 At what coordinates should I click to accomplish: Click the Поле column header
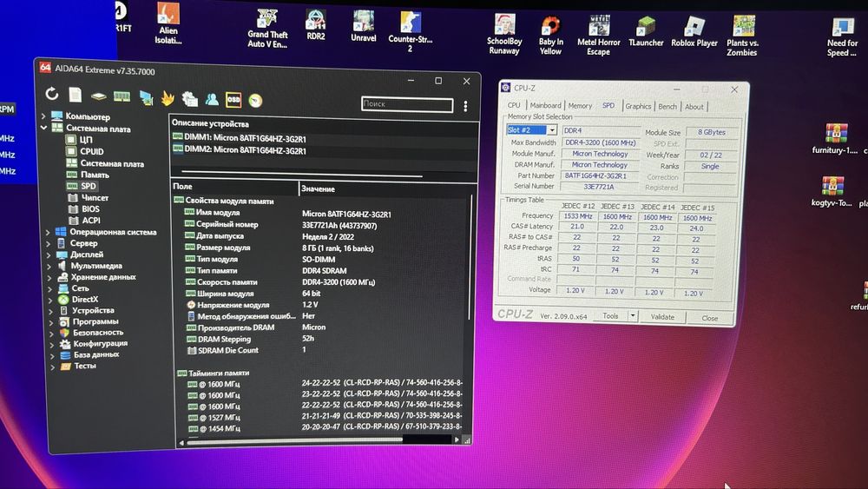[x=234, y=187]
